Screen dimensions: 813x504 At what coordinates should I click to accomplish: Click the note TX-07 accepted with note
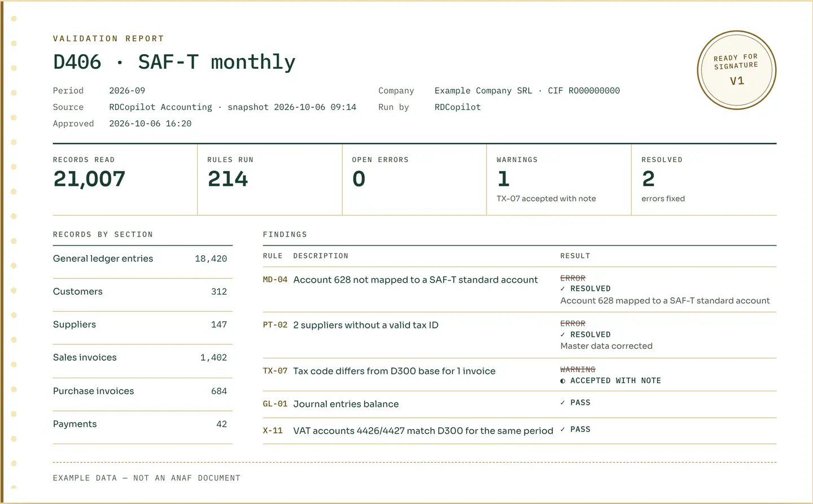[547, 199]
